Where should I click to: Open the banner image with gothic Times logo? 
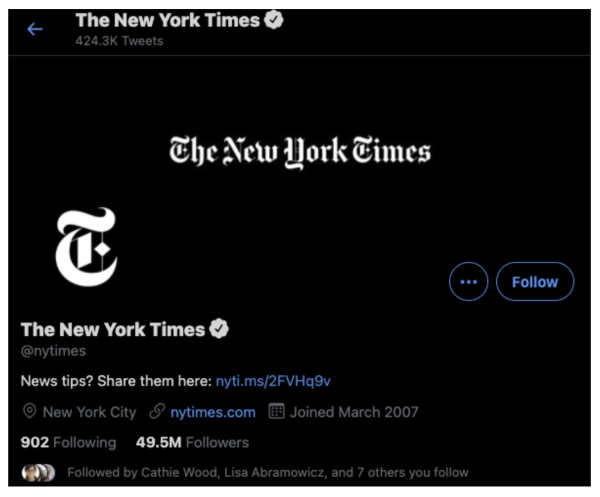(300, 152)
